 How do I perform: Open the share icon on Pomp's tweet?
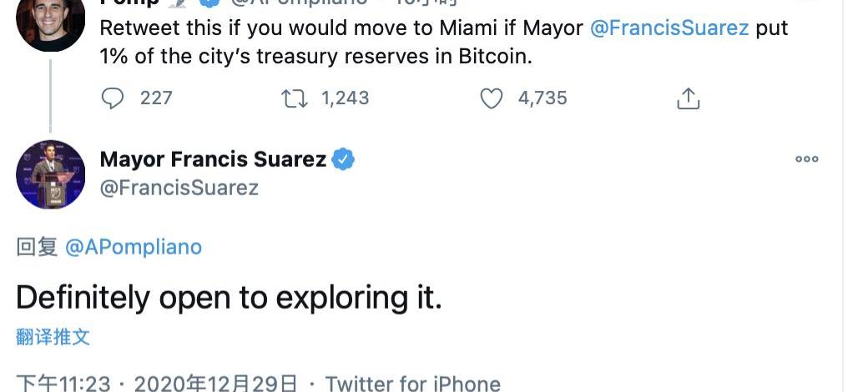click(x=688, y=98)
